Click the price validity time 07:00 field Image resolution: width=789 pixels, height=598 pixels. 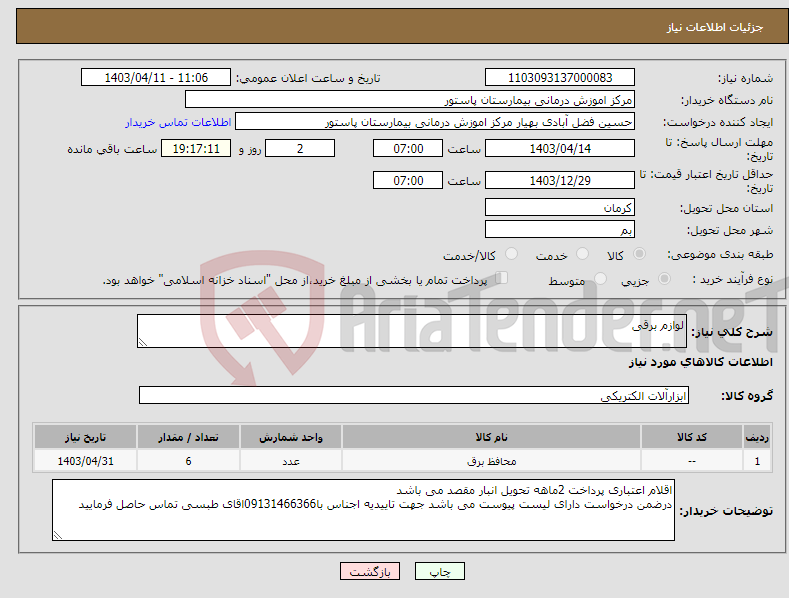pos(408,180)
